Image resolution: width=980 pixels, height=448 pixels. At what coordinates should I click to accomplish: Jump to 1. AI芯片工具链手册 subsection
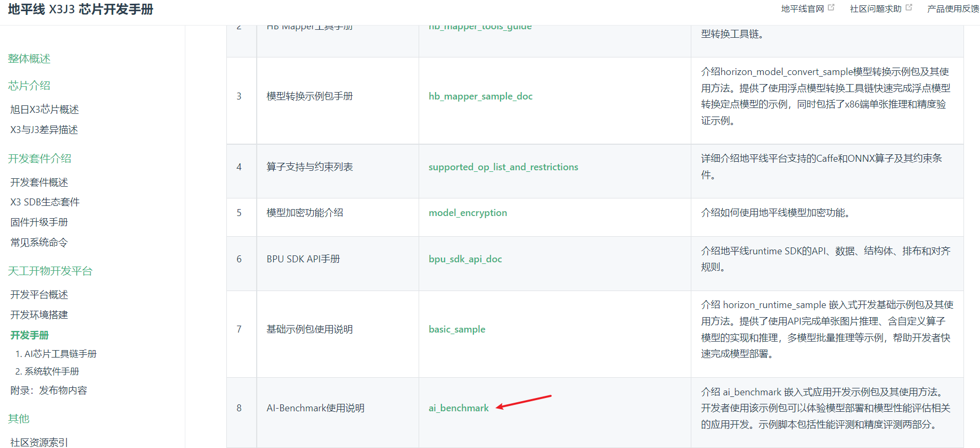pyautogui.click(x=56, y=354)
